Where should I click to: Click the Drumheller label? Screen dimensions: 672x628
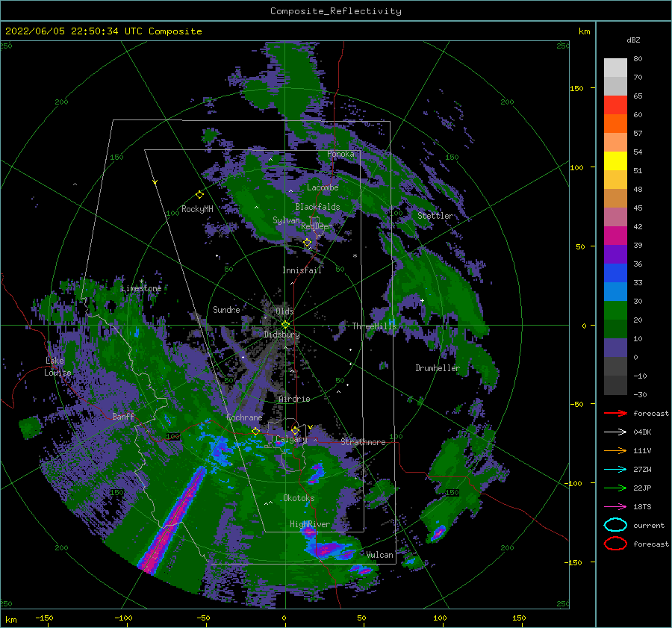[438, 368]
